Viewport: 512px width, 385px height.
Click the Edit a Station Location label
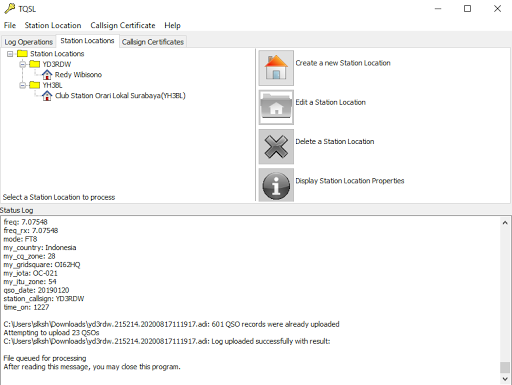click(x=330, y=102)
